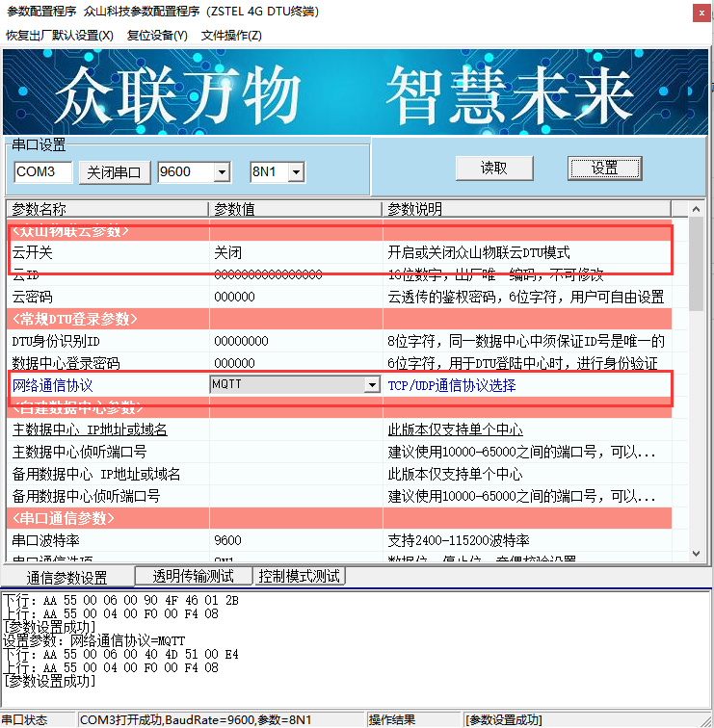714x728 pixels.
Task: Click the 网络通信协议 parameter name
Action: click(x=52, y=385)
